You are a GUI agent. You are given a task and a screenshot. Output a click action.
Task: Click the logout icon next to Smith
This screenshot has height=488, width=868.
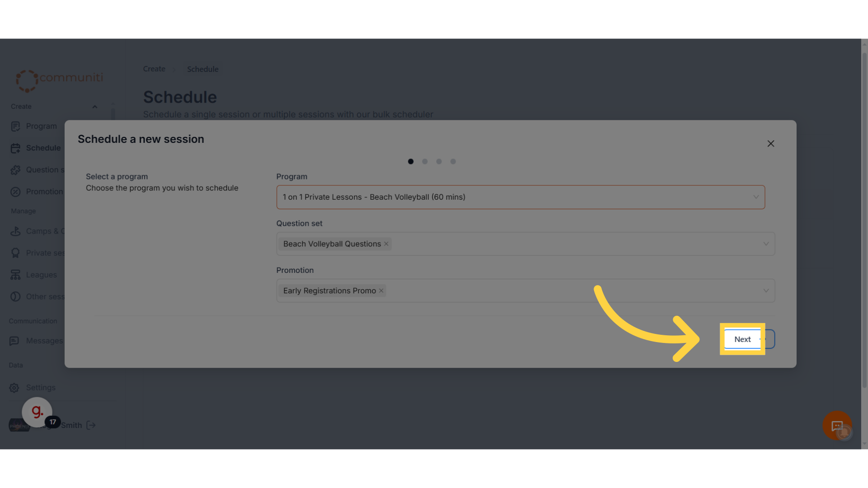coord(91,425)
